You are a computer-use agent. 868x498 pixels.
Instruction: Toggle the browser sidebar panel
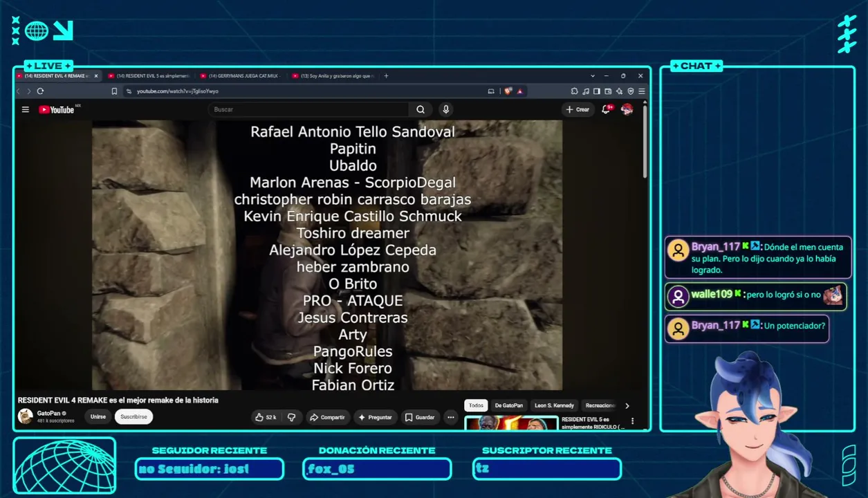pyautogui.click(x=597, y=91)
